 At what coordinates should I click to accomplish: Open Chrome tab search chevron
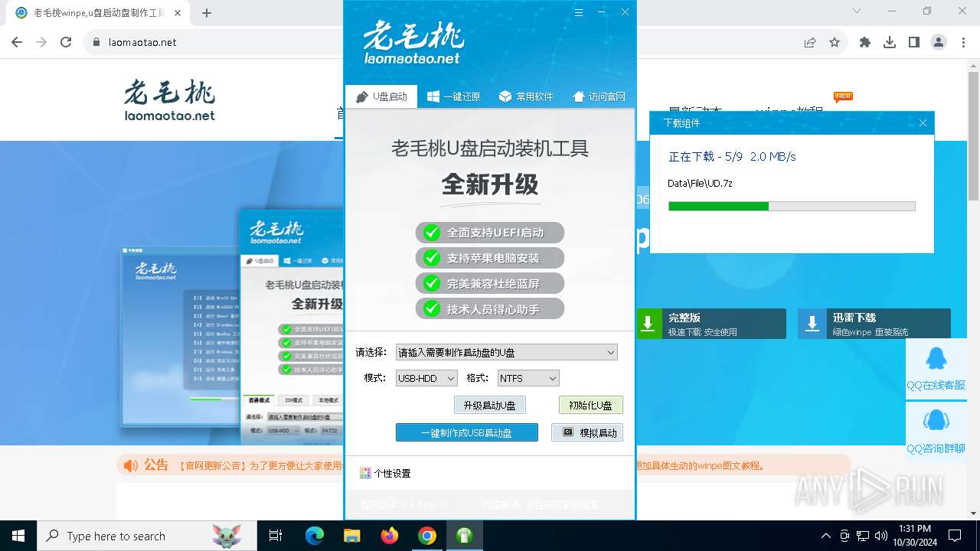tap(857, 11)
